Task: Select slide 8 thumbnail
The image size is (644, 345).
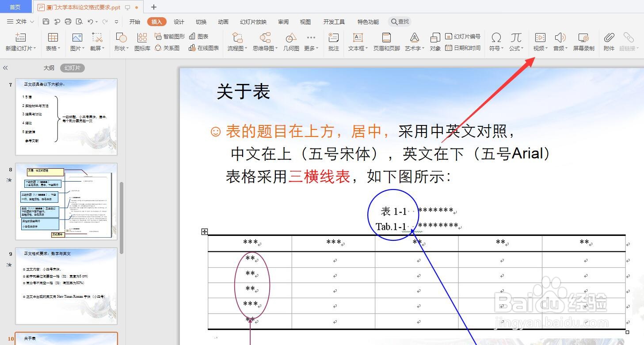Action: pyautogui.click(x=66, y=201)
